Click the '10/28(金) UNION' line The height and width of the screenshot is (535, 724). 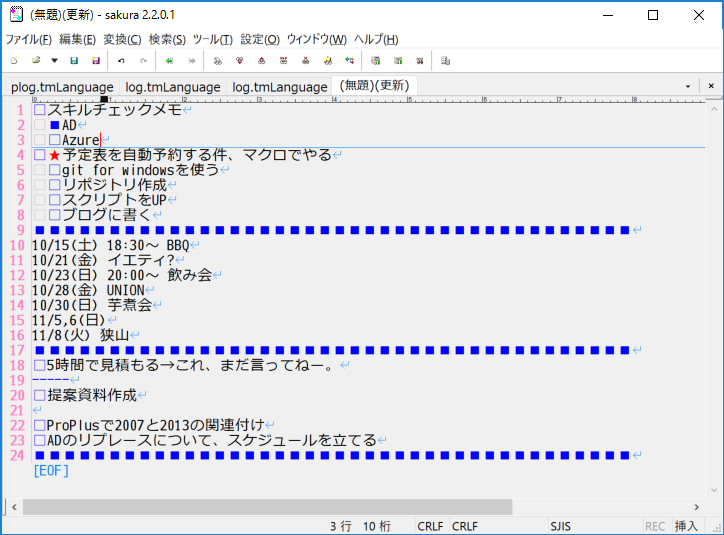point(88,290)
